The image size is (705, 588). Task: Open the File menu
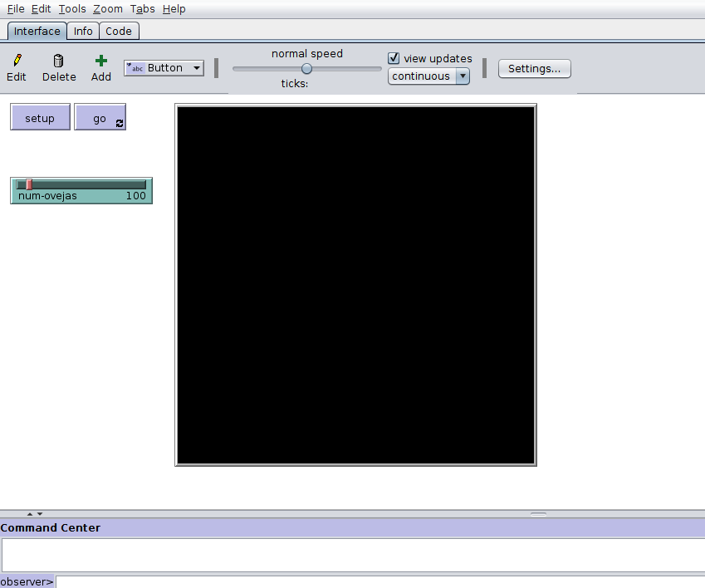click(16, 9)
